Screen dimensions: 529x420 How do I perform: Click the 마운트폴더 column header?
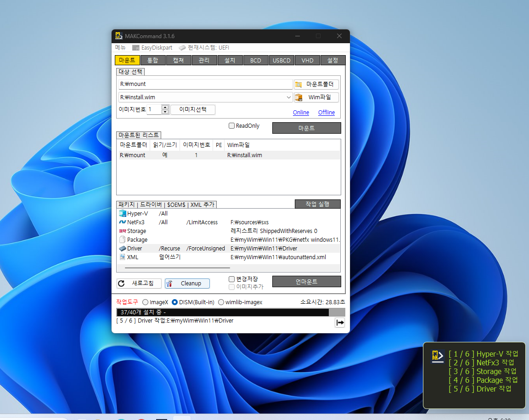point(134,145)
